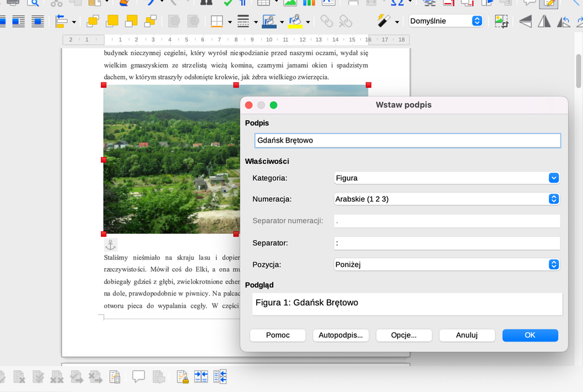The width and height of the screenshot is (583, 392).
Task: Confirm the caption with the OK button
Action: click(530, 335)
